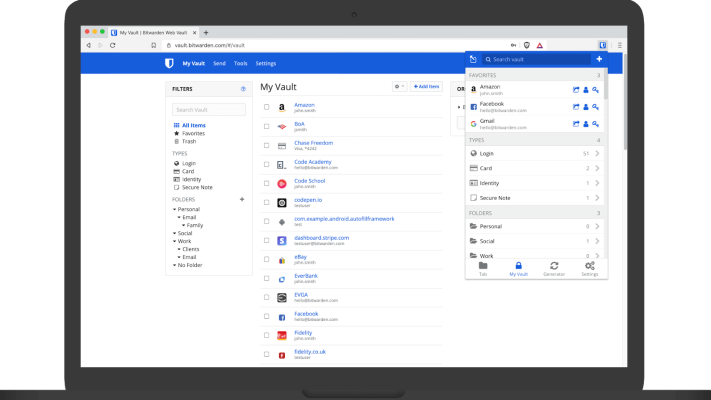Screen dimensions: 711x400
Task: Check the Code School item checkbox
Action: pyautogui.click(x=267, y=183)
